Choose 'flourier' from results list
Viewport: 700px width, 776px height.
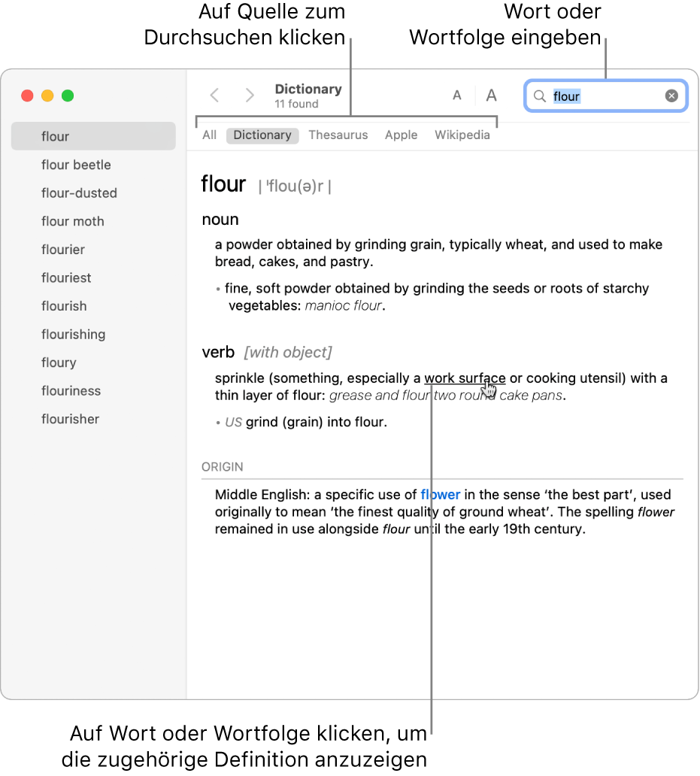click(x=93, y=250)
